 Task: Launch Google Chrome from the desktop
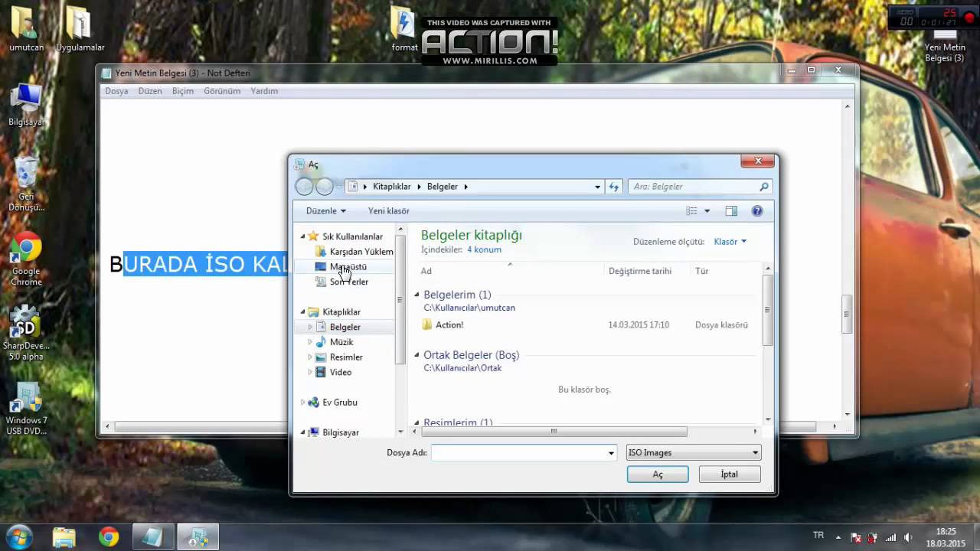[26, 259]
